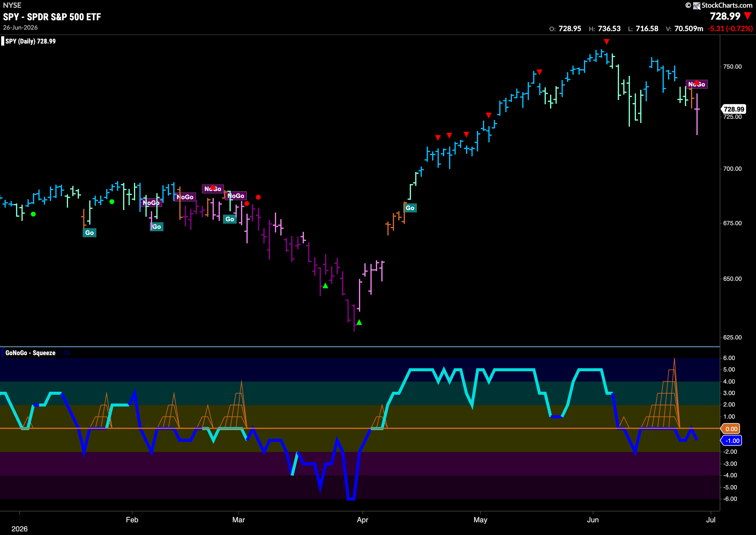Click the 700.00 price axis label
This screenshot has height=535, width=756.
pos(732,169)
